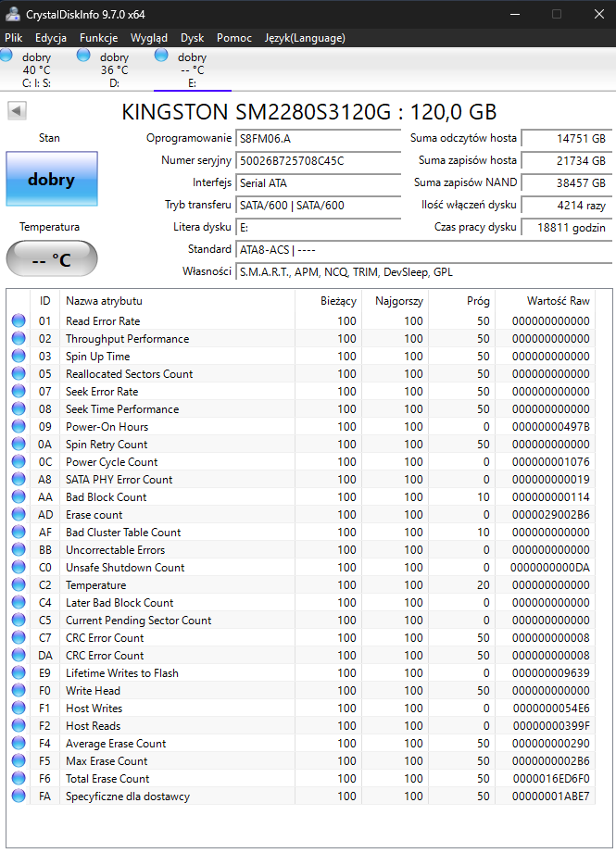The width and height of the screenshot is (616, 853).
Task: Select the Specyficzne dla dostawcy row text
Action: click(x=128, y=797)
